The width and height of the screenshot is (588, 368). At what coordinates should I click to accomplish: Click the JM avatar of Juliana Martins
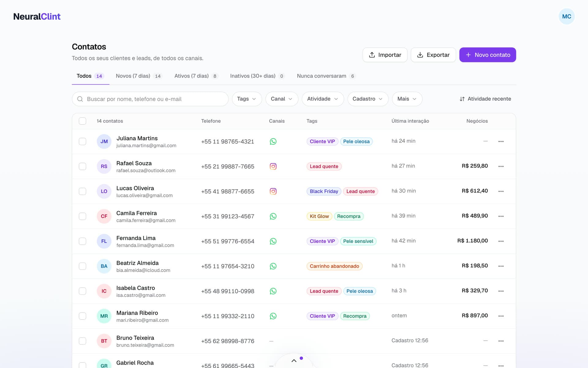[x=104, y=141]
